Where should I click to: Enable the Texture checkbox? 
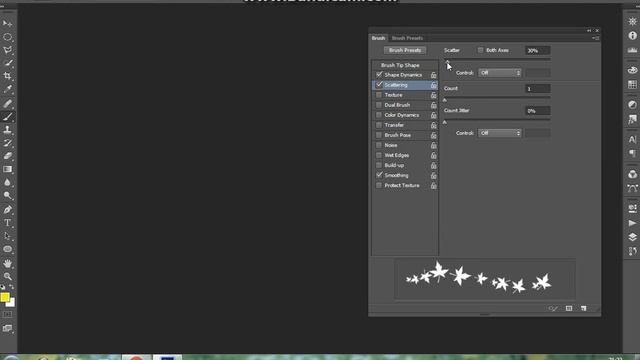click(x=379, y=95)
